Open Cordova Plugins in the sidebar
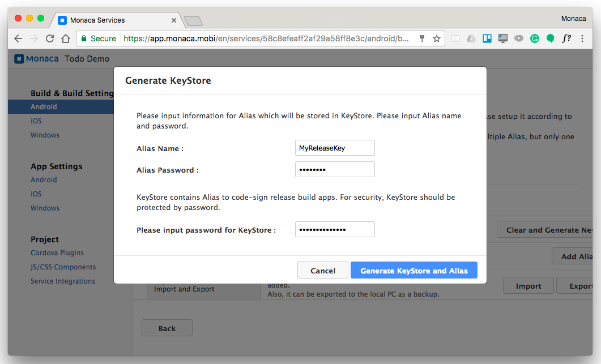This screenshot has height=364, width=601. click(x=57, y=253)
